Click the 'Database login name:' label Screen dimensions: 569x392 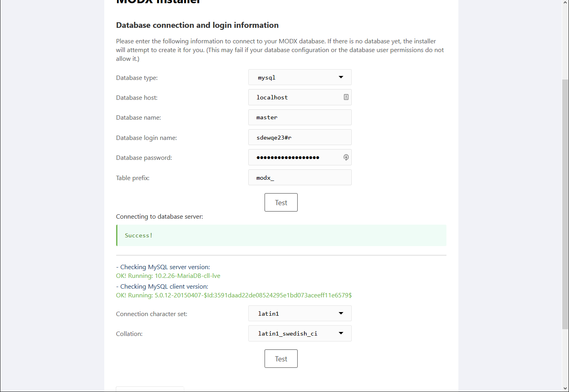point(146,138)
